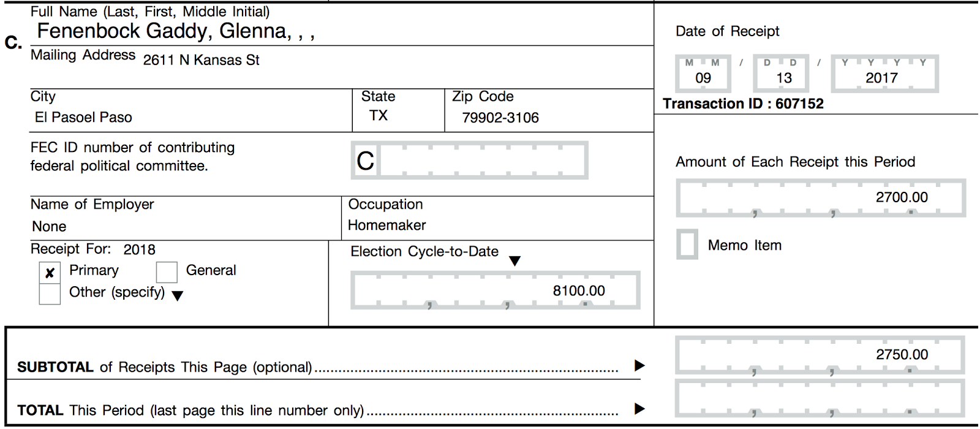Screen dimensions: 980x429
Task: Click the empty TOTAL This Period field
Action: [x=820, y=398]
